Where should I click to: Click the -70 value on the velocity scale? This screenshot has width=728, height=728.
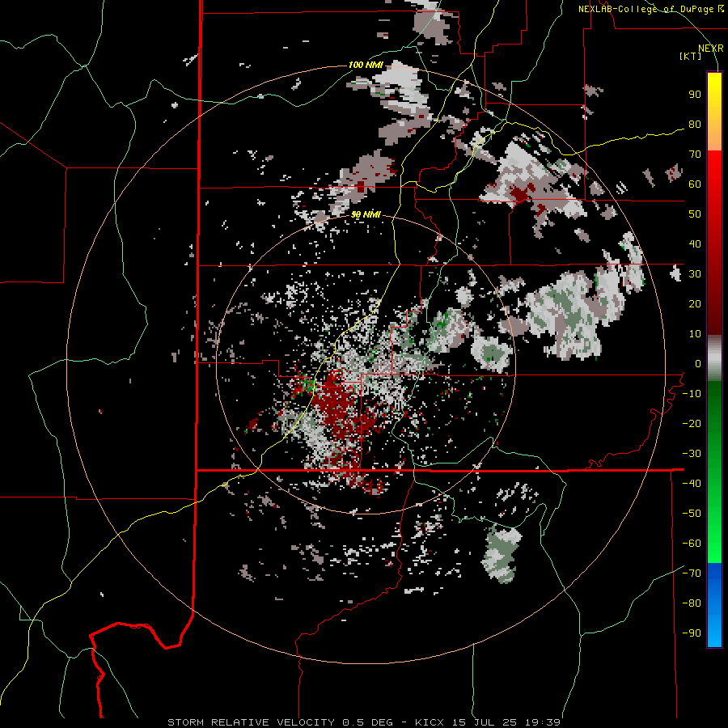(692, 574)
